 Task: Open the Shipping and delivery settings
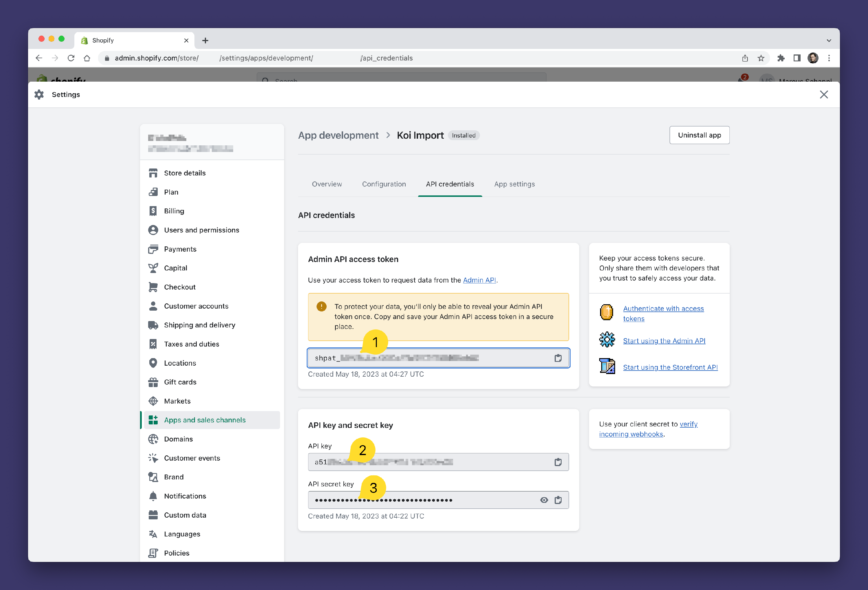pos(199,325)
